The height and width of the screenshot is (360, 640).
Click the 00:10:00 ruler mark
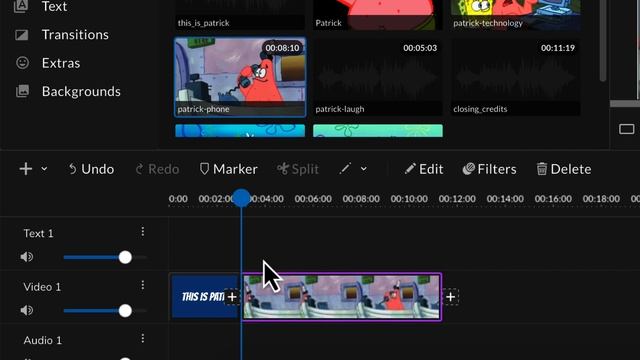(x=409, y=199)
